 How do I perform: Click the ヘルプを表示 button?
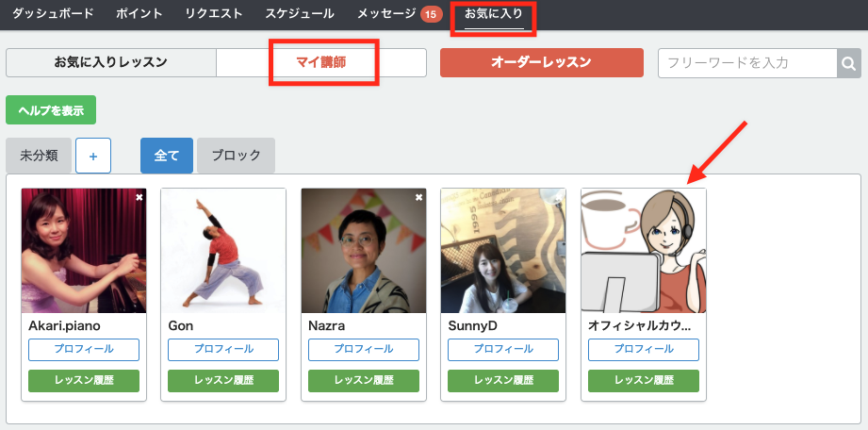click(x=51, y=110)
